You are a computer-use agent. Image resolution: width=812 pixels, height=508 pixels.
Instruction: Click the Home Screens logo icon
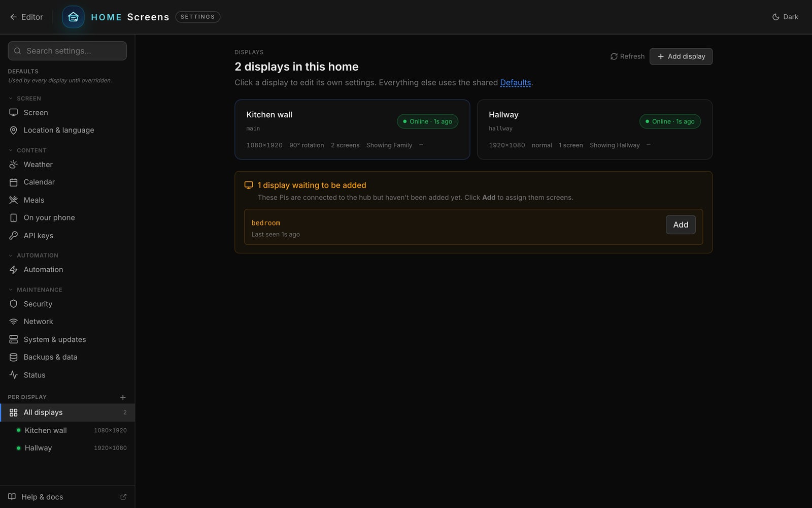click(x=73, y=17)
